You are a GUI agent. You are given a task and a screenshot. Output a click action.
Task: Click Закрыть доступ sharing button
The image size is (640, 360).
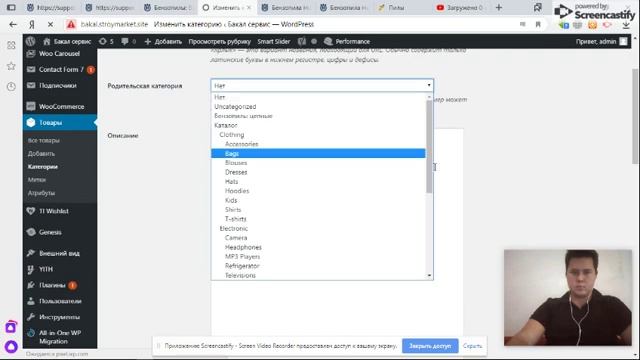coord(430,346)
